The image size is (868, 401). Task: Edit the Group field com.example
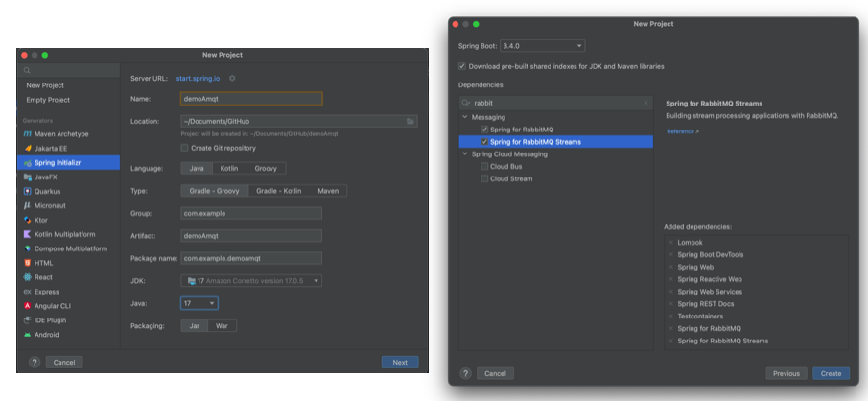tap(251, 213)
